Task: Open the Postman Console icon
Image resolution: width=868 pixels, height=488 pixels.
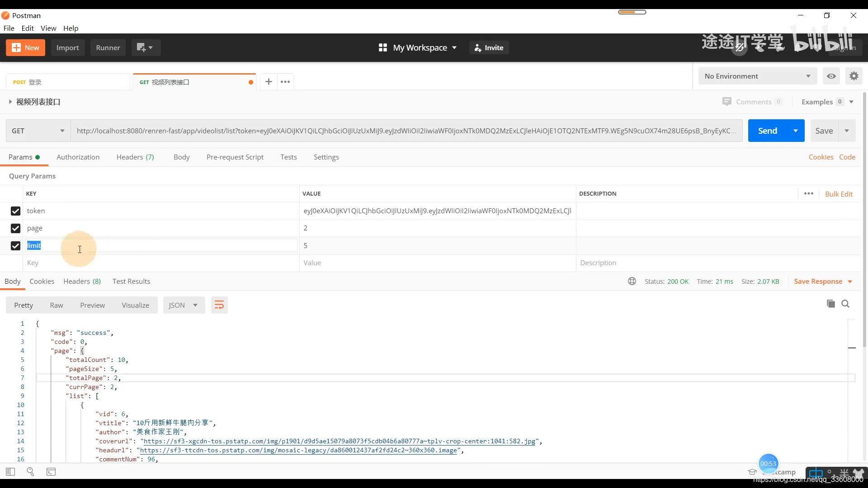Action: point(51,472)
